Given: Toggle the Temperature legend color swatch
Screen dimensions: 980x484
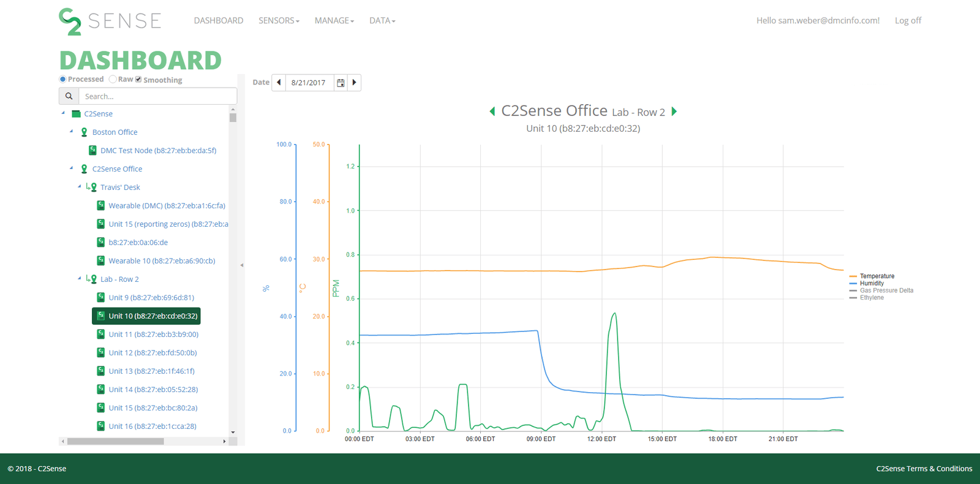Looking at the screenshot, I should (853, 276).
